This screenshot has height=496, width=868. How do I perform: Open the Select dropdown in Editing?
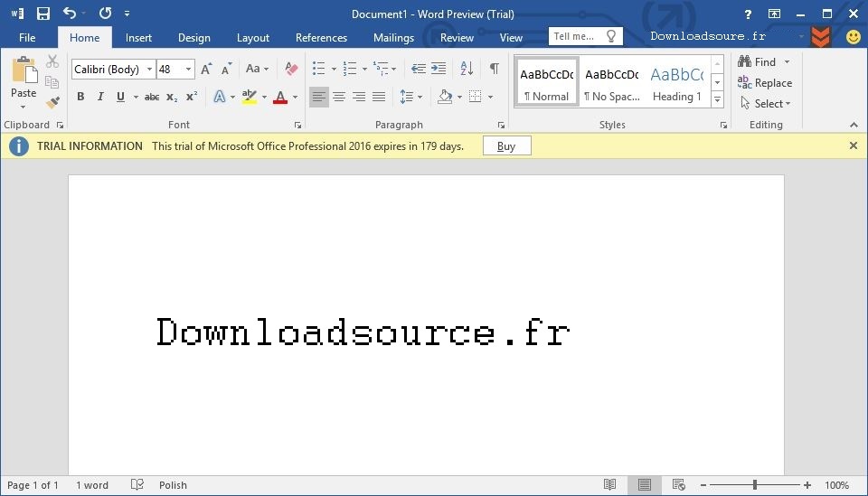pos(766,103)
